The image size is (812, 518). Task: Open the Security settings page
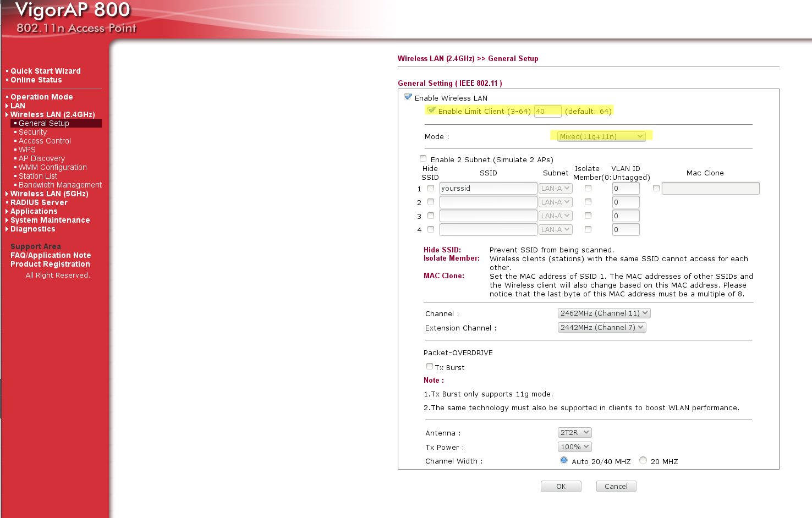[x=32, y=132]
